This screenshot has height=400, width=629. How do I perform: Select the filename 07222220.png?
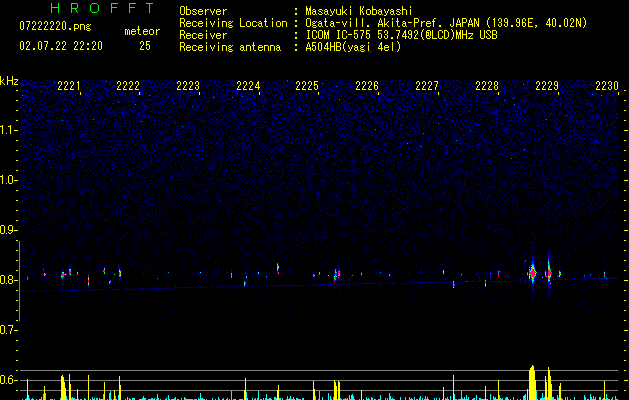coord(55,27)
